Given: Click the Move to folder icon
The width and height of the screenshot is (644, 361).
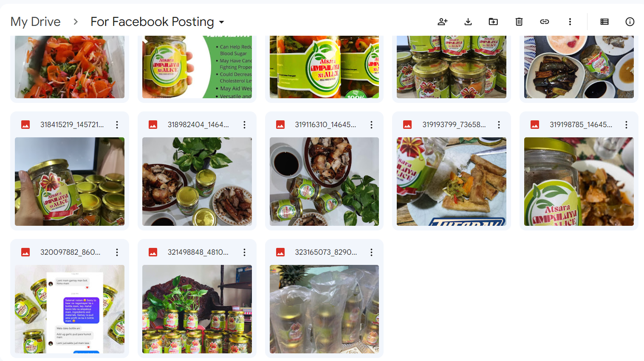Looking at the screenshot, I should click(493, 22).
